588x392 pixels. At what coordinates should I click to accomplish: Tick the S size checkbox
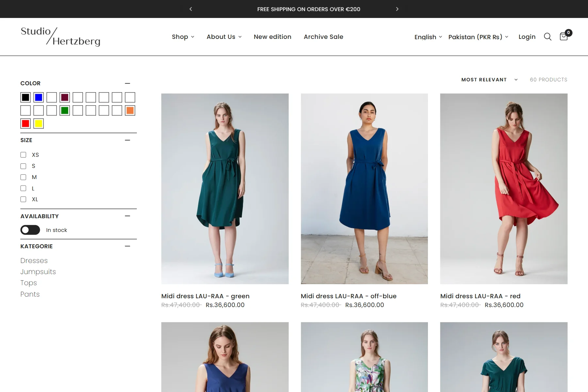(x=23, y=166)
